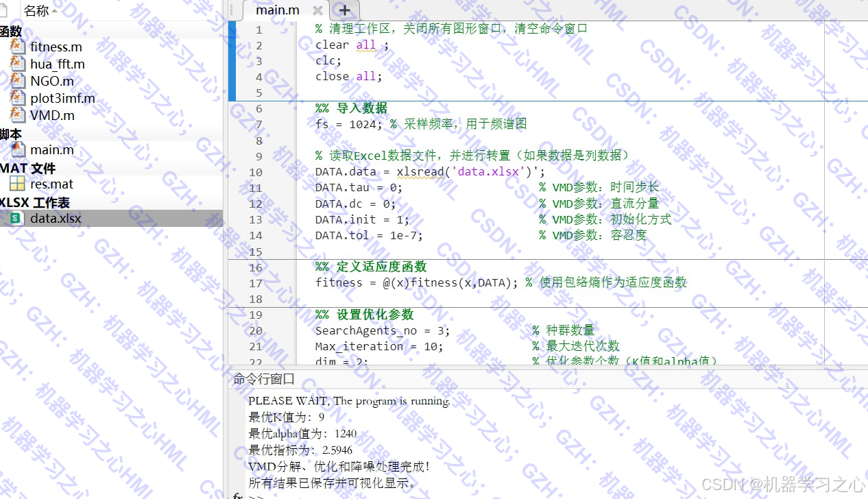Select the NGO.m function icon
The width and height of the screenshot is (868, 499).
click(17, 81)
